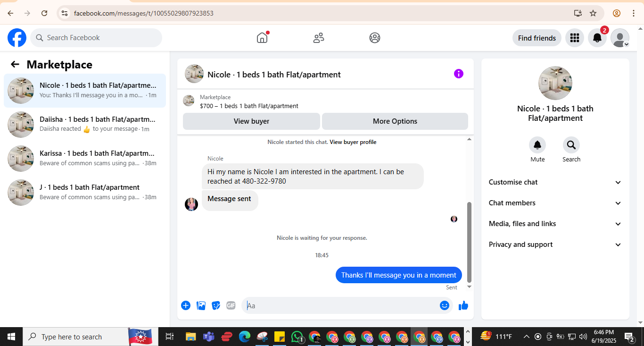Reload the page in Chrome
The image size is (644, 346).
44,13
